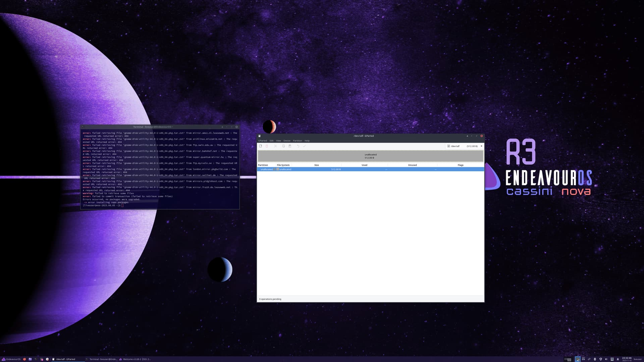Open the GParted menu in the menu bar
Screen dimensions: 644x362
coord(263,141)
